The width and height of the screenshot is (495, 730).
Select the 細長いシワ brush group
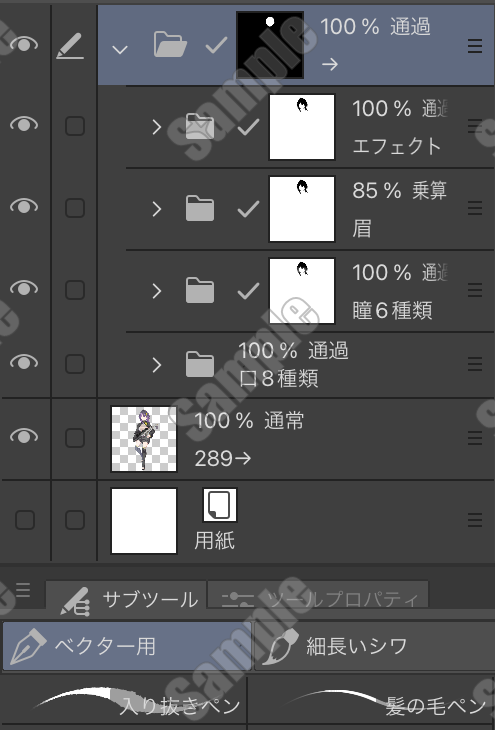tap(374, 646)
